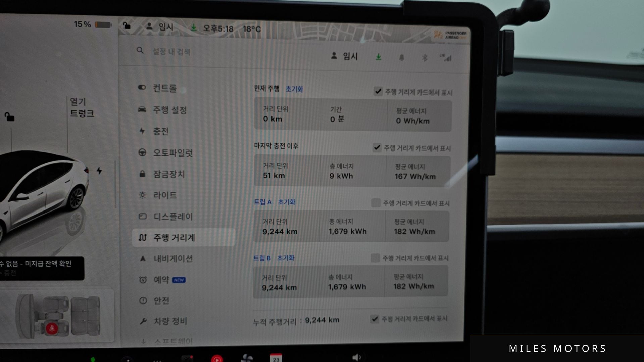This screenshot has width=644, height=362.
Task: Toggle the odometer-card checkbox for 현재 주행
Action: point(378,91)
